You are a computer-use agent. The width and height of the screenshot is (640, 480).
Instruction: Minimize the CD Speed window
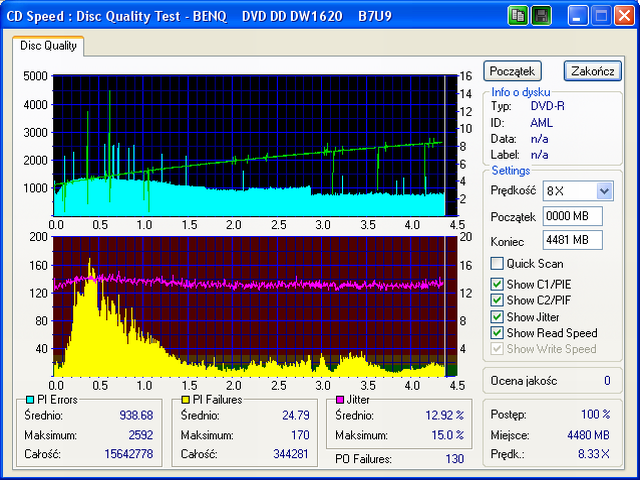[578, 16]
